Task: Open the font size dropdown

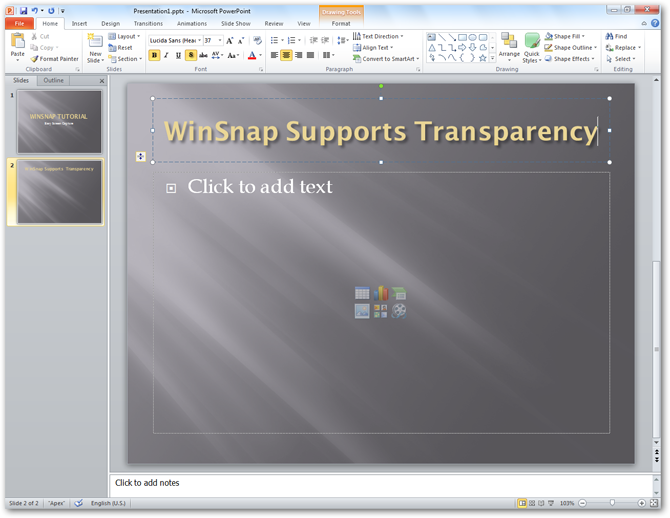Action: (220, 41)
